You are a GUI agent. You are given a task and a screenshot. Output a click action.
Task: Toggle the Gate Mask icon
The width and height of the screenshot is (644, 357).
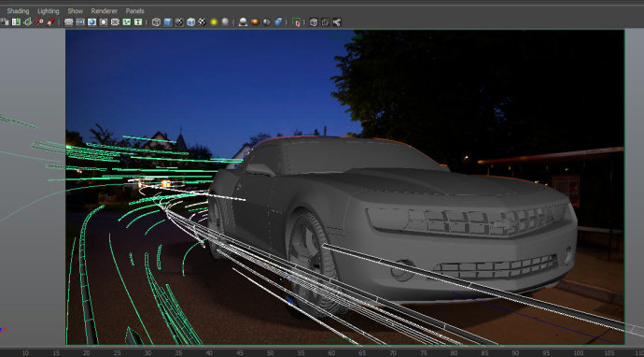(x=103, y=21)
